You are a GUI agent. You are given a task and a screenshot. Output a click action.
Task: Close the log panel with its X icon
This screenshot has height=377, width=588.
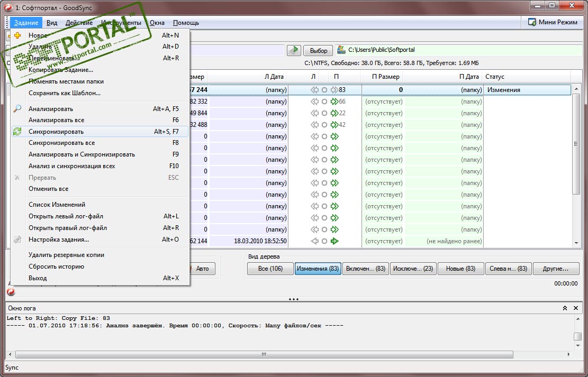576,308
